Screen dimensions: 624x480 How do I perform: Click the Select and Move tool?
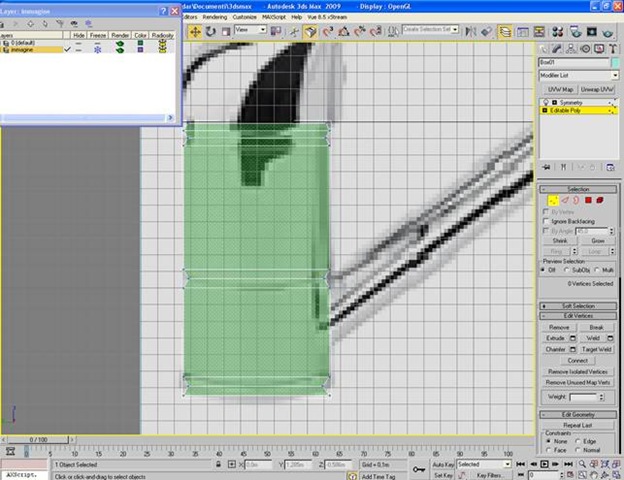[196, 31]
